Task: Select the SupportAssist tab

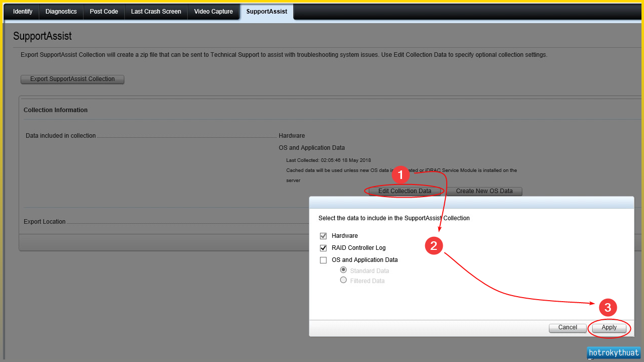Action: (267, 12)
